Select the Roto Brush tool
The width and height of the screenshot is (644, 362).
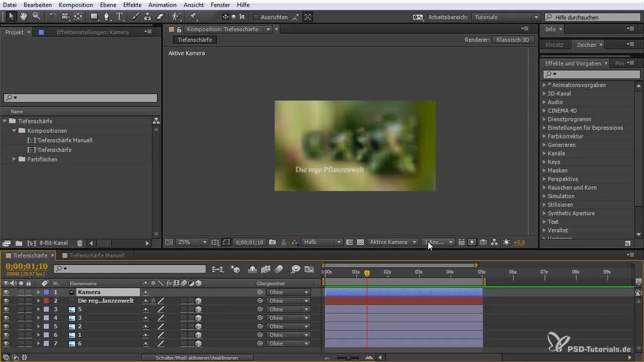177,17
